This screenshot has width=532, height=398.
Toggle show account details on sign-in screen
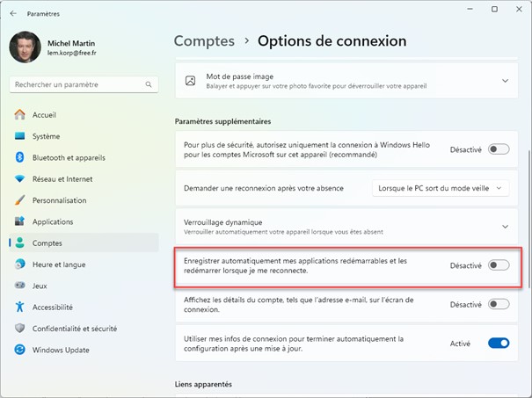coord(499,304)
